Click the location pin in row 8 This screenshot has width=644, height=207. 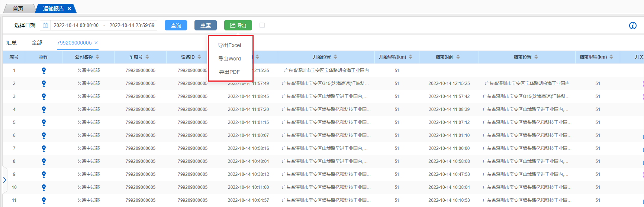click(x=44, y=161)
